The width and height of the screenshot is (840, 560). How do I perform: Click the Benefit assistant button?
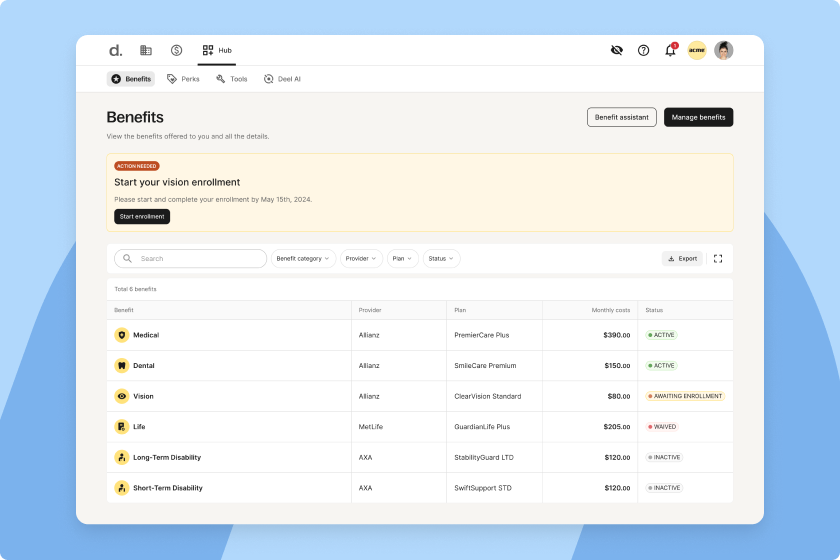(x=621, y=117)
